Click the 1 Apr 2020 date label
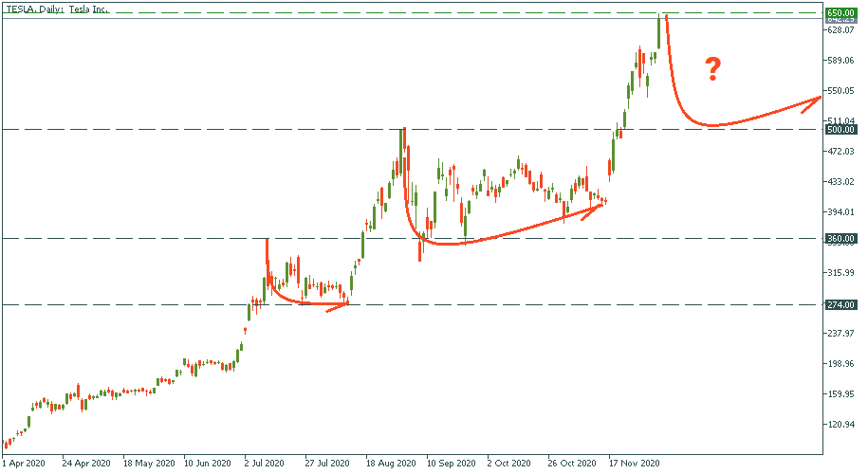868x474 pixels. click(x=24, y=464)
